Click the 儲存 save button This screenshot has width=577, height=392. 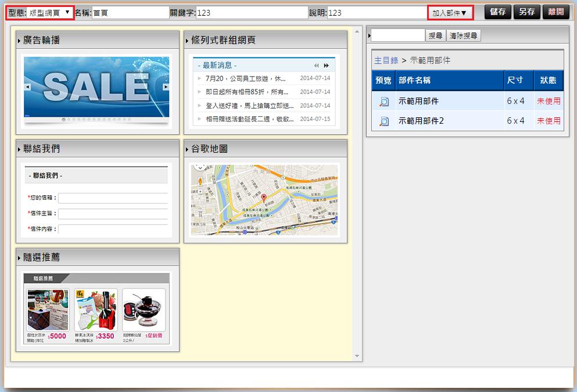(497, 12)
